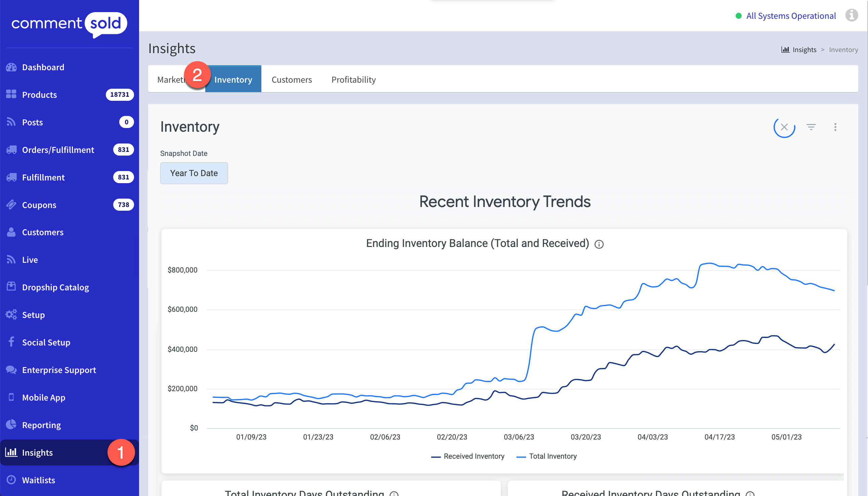Image resolution: width=868 pixels, height=496 pixels.
Task: Open Orders/Fulfillment in the sidebar
Action: point(58,150)
